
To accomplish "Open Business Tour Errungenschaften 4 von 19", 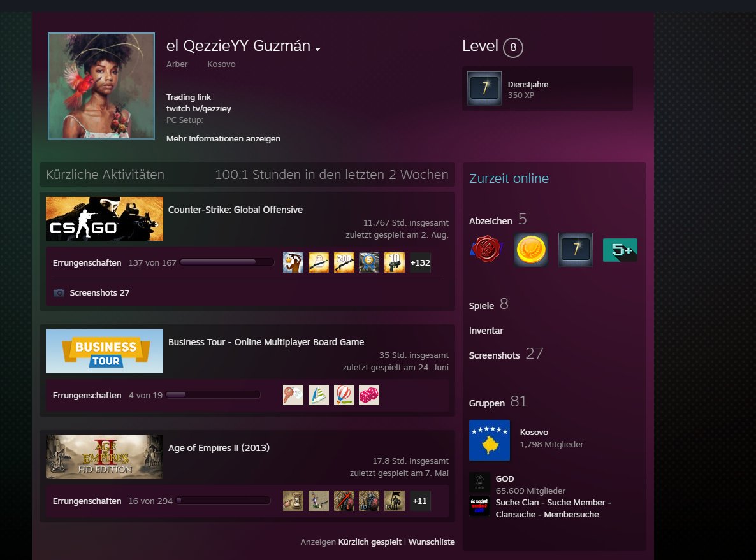I will 108,395.
